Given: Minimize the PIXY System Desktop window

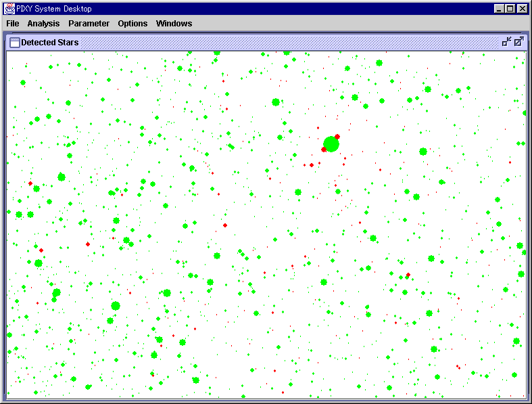Looking at the screenshot, I should point(498,9).
